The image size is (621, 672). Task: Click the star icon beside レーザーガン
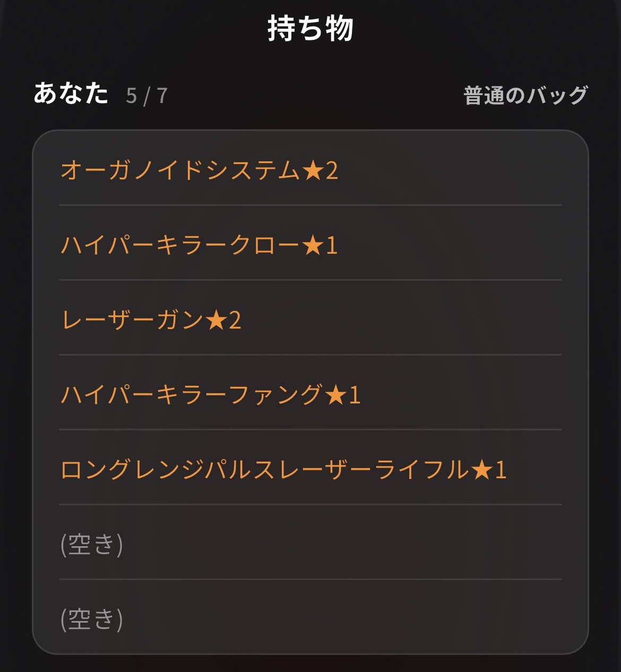pyautogui.click(x=216, y=320)
